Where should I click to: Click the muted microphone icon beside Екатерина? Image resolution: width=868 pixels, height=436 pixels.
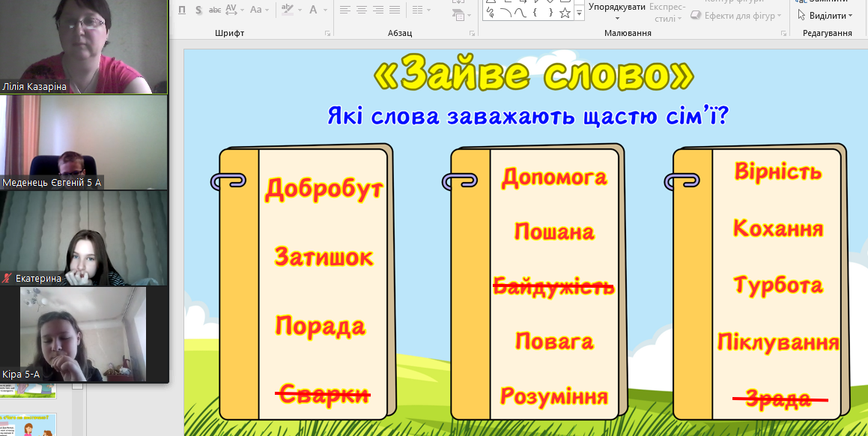click(7, 279)
